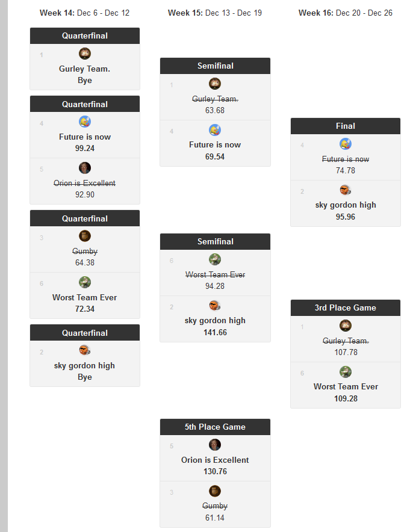Click Worst Team Ever avatar in Quarterfinal

pyautogui.click(x=85, y=282)
